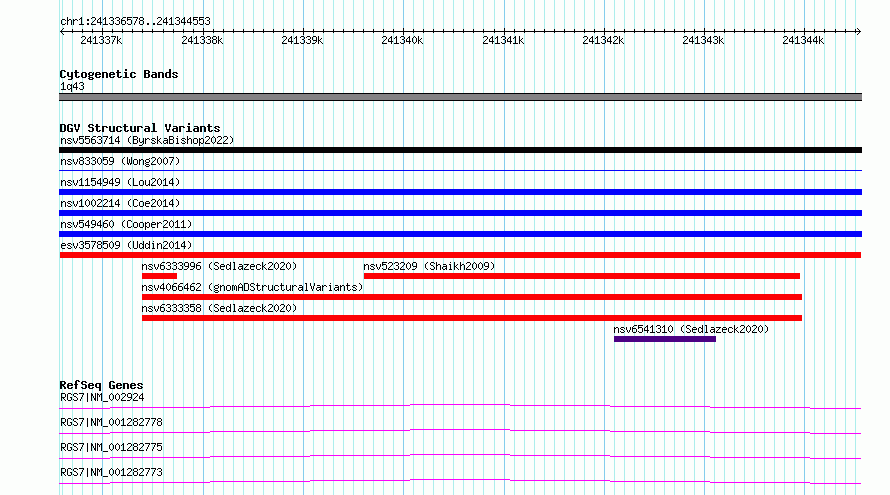This screenshot has width=890, height=495.
Task: Click nsv6333358 (Sedlazeck2020) label
Action: coord(219,308)
